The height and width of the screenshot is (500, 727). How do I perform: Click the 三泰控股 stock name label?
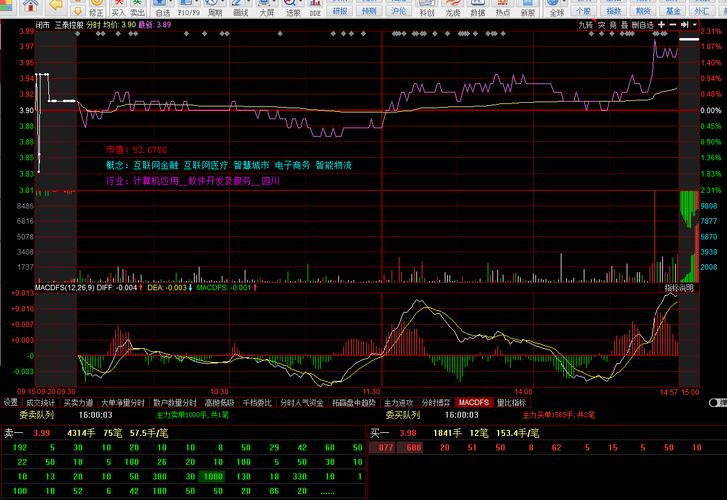(68, 24)
